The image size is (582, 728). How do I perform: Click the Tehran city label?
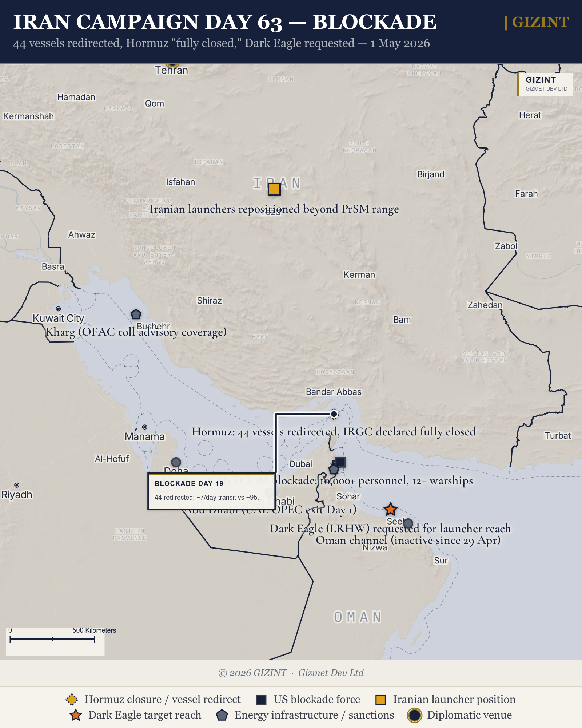point(171,70)
